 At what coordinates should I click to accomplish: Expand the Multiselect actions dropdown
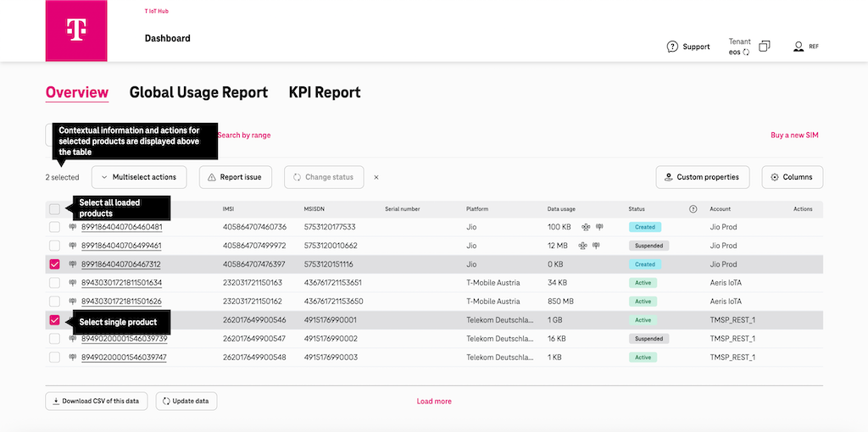(x=138, y=177)
